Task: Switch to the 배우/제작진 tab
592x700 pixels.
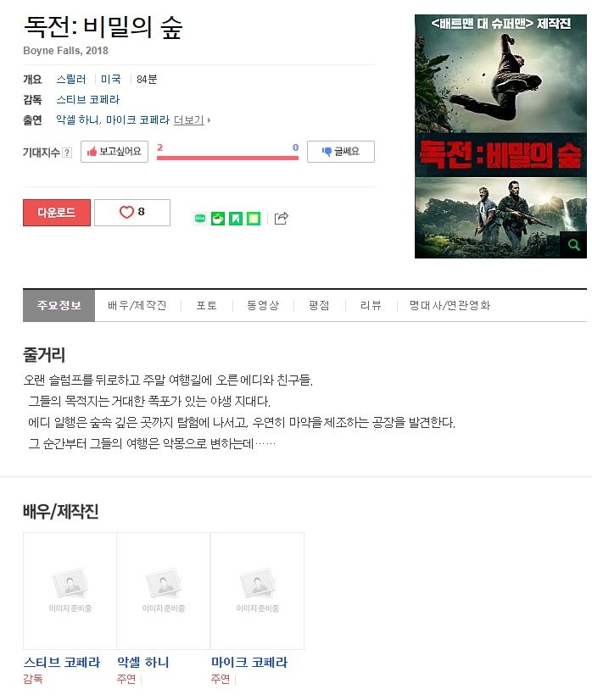Action: (137, 305)
